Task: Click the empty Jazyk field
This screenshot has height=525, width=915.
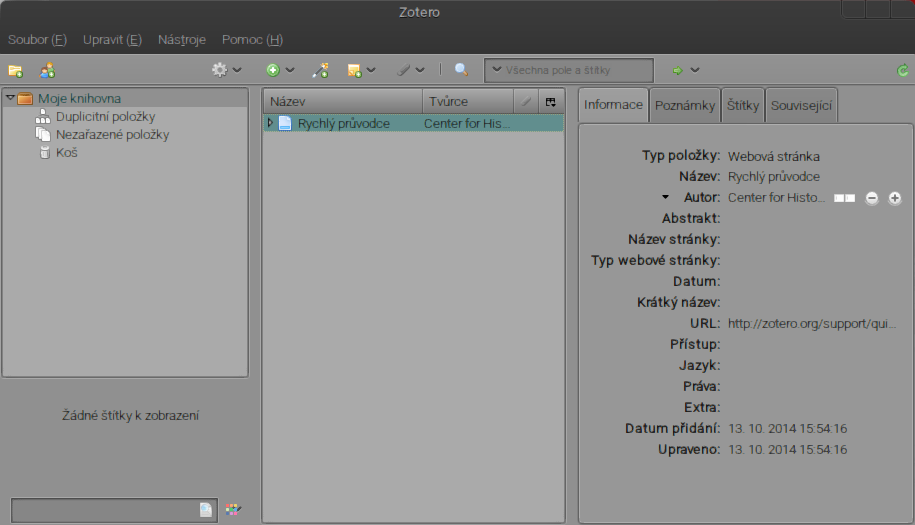Action: coord(814,366)
